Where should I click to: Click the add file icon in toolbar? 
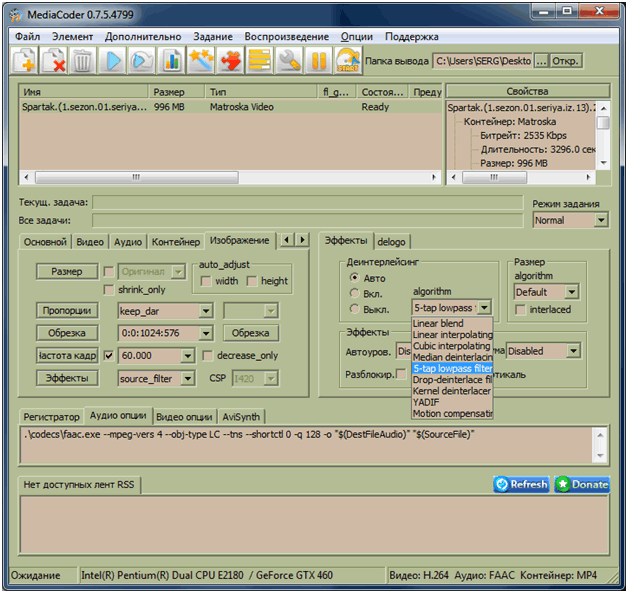pos(25,61)
